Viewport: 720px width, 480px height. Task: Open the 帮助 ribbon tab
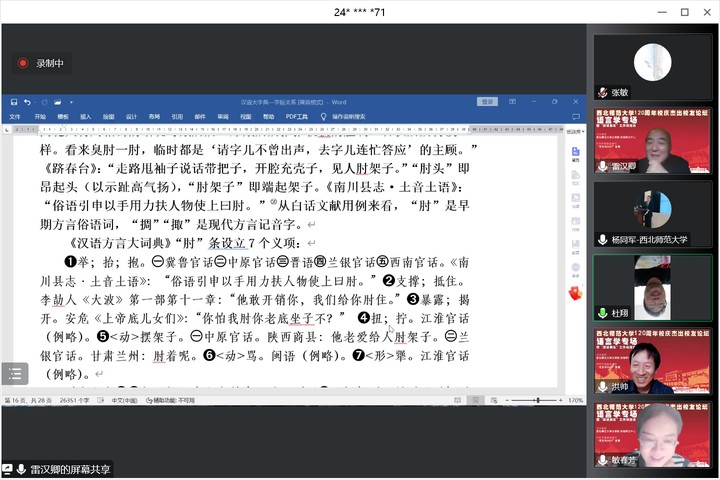click(269, 117)
